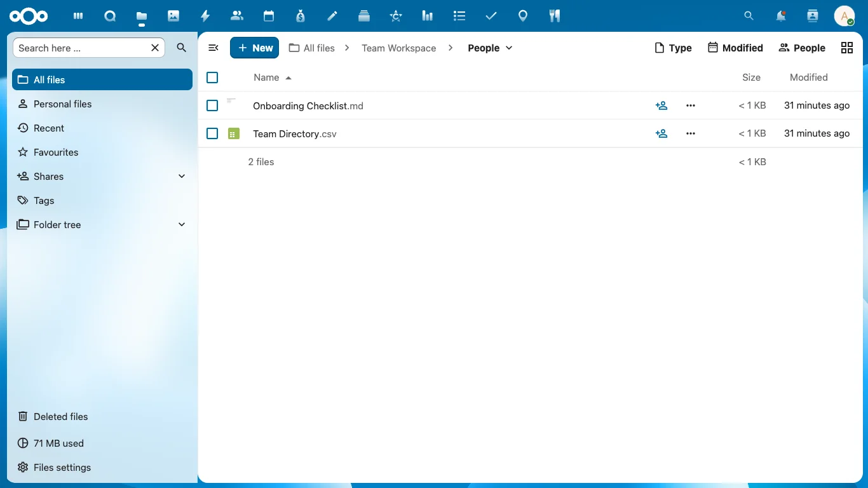Open the money bag app icon

click(301, 16)
